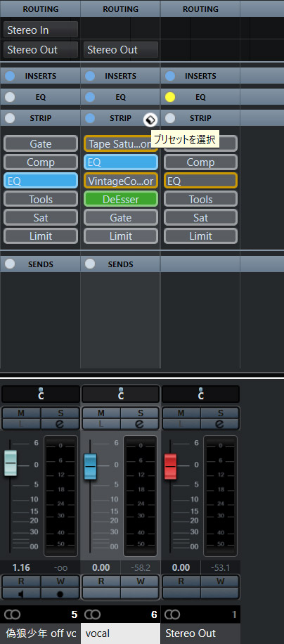This screenshot has width=284, height=644.
Task: Select Gate module on vocal strip
Action: pyautogui.click(x=121, y=218)
